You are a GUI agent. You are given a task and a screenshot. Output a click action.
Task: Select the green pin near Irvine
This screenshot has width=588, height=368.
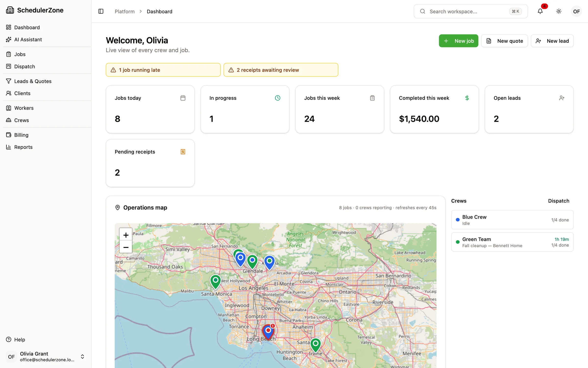[x=316, y=345]
